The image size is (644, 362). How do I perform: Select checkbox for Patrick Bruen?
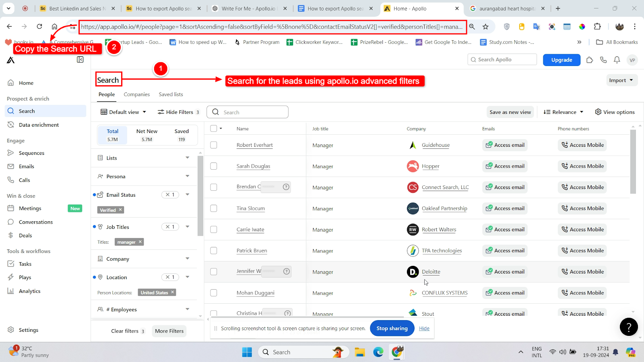[x=214, y=251]
